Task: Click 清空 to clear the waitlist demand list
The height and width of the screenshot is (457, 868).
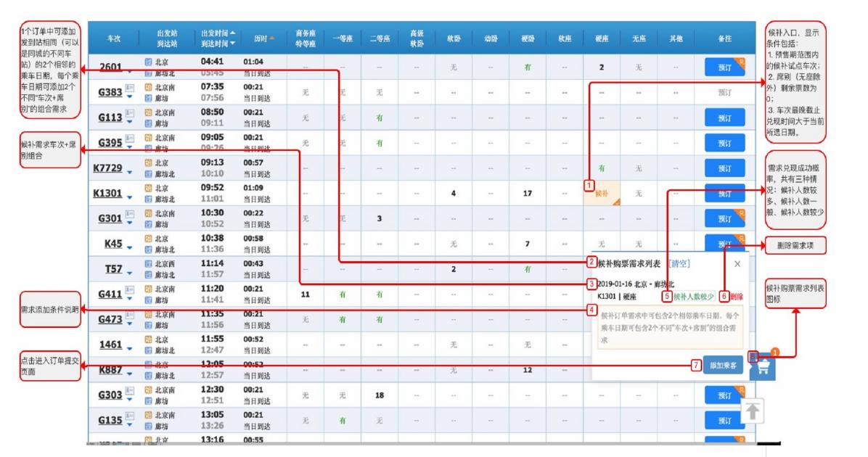Action: [x=679, y=263]
